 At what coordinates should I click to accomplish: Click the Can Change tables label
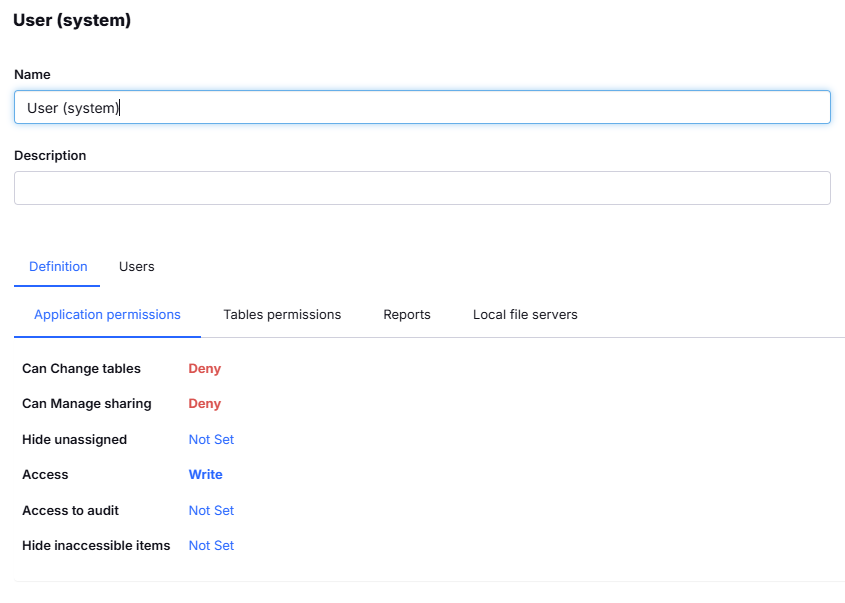coord(81,369)
